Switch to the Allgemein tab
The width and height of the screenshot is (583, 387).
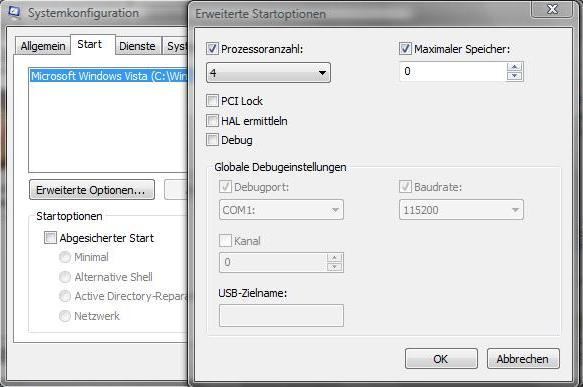pyautogui.click(x=43, y=46)
